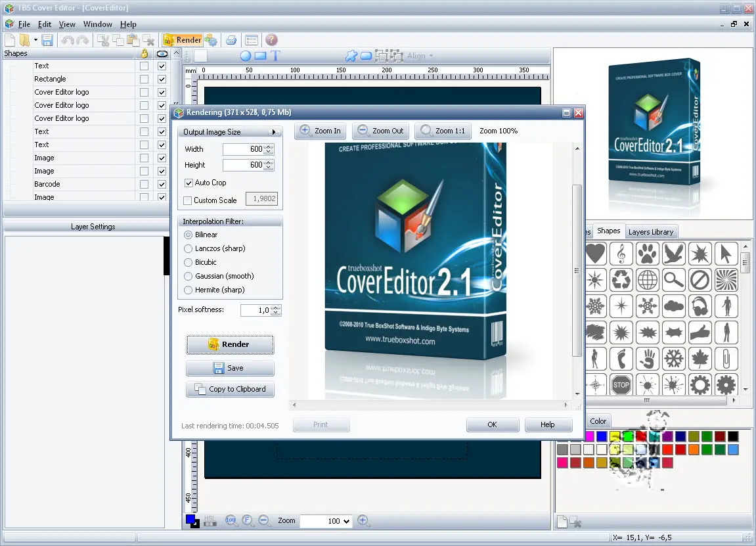
Task: Create a new document with the blank page icon
Action: click(10, 40)
